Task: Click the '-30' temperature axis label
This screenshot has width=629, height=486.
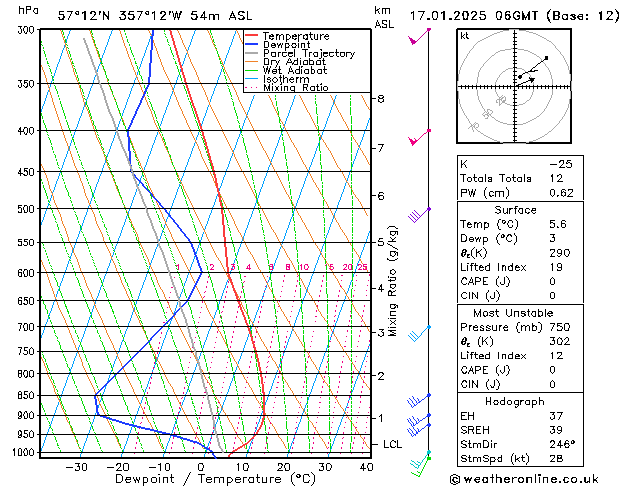Action: [76, 467]
